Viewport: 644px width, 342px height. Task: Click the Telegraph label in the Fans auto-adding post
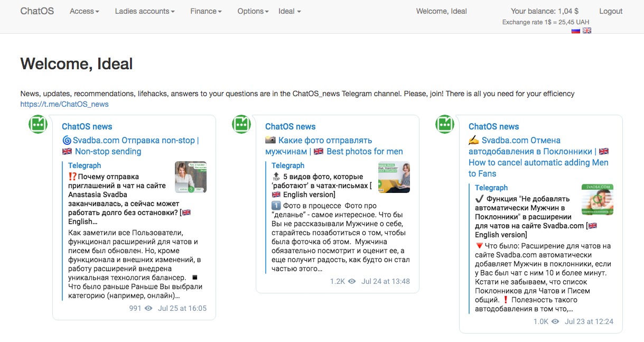pos(491,188)
